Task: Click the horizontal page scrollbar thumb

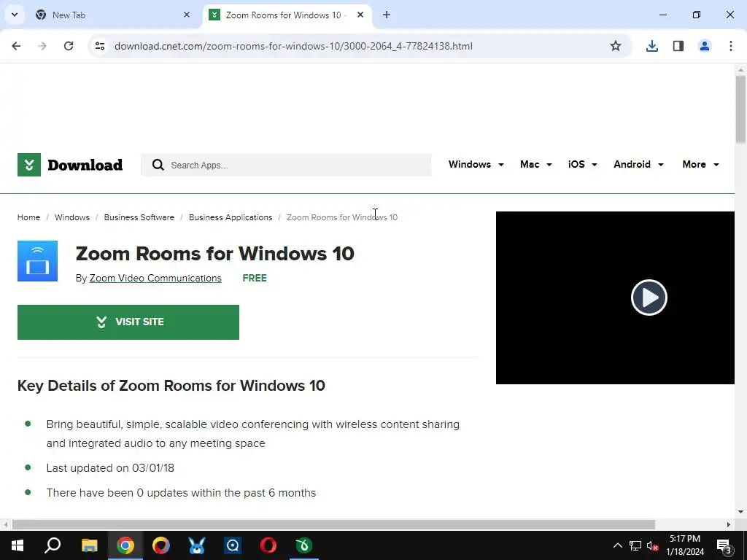Action: click(333, 524)
